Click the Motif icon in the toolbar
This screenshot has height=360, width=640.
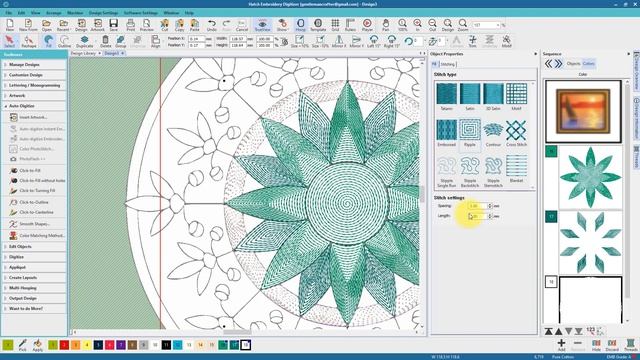coord(507,41)
